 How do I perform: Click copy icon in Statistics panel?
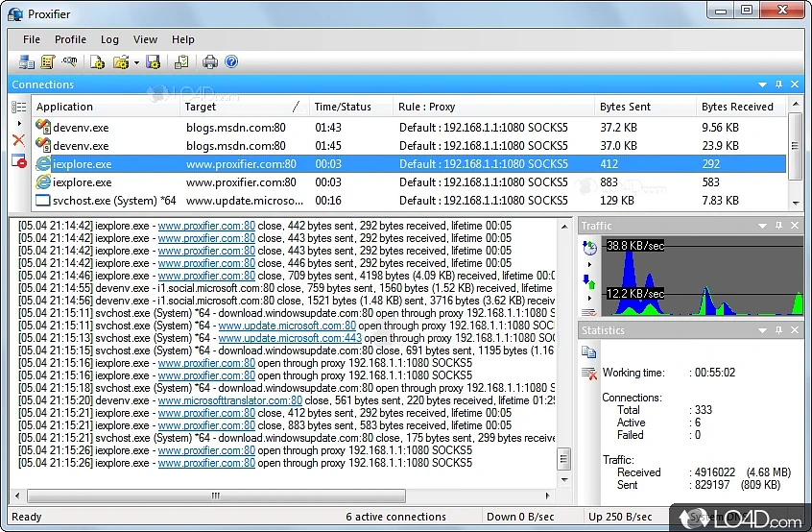tap(589, 352)
